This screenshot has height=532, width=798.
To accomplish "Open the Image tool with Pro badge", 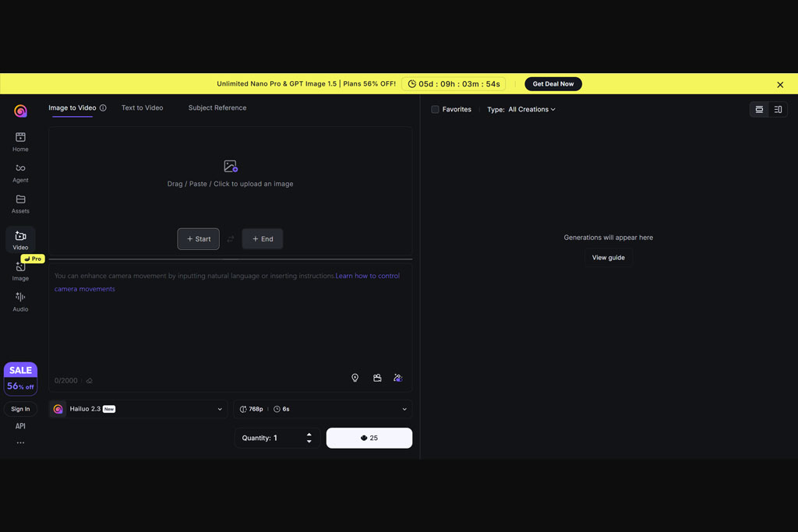I will 20,270.
